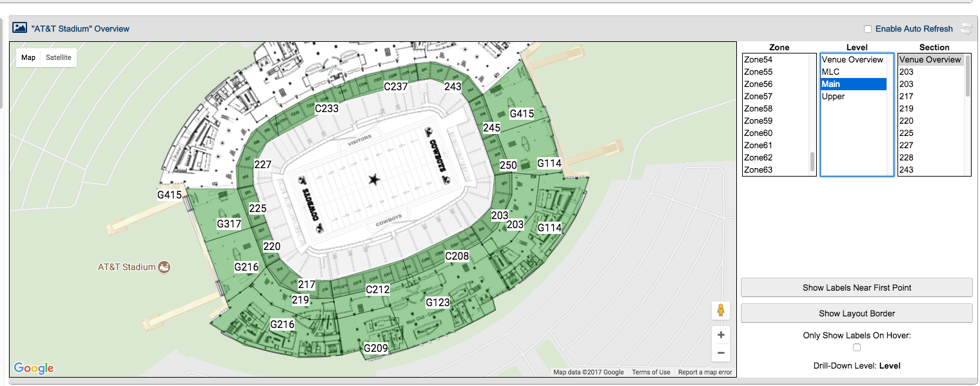Click the Google logo on map
Image resolution: width=980 pixels, height=386 pixels.
pyautogui.click(x=34, y=368)
